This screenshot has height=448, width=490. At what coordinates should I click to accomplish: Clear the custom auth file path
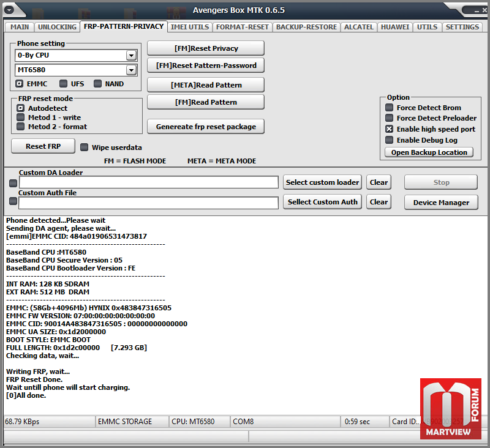[x=379, y=202]
